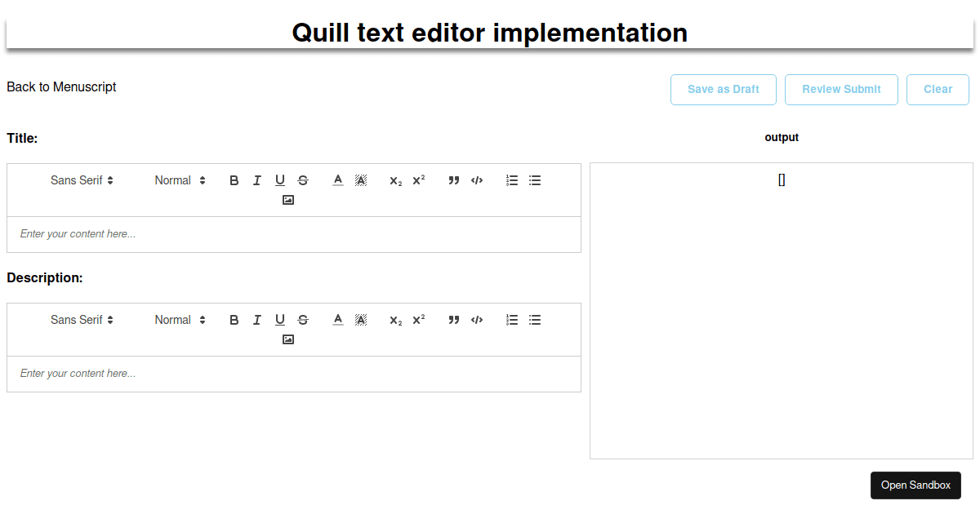Start a bullet list in the Description editor
The image size is (980, 514).
pos(535,320)
